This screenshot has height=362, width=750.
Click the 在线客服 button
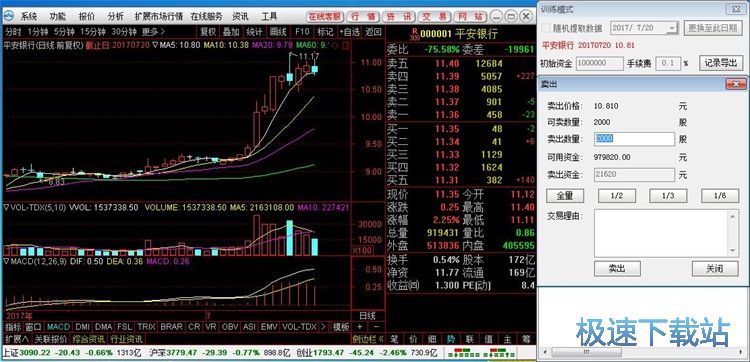(x=325, y=16)
